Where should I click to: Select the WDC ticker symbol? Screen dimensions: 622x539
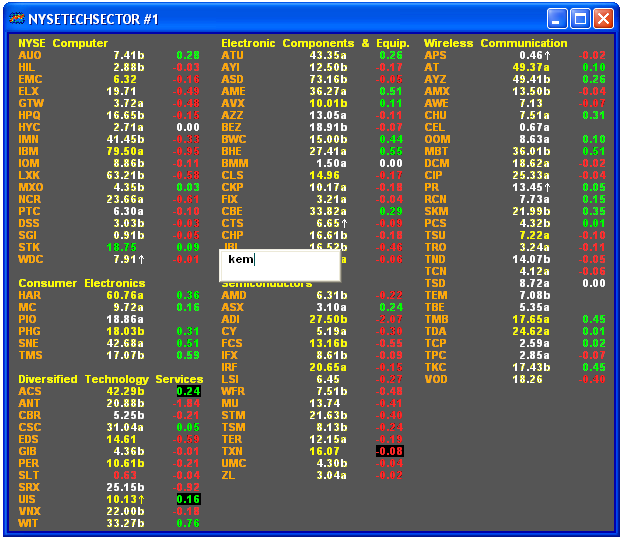pyautogui.click(x=31, y=259)
